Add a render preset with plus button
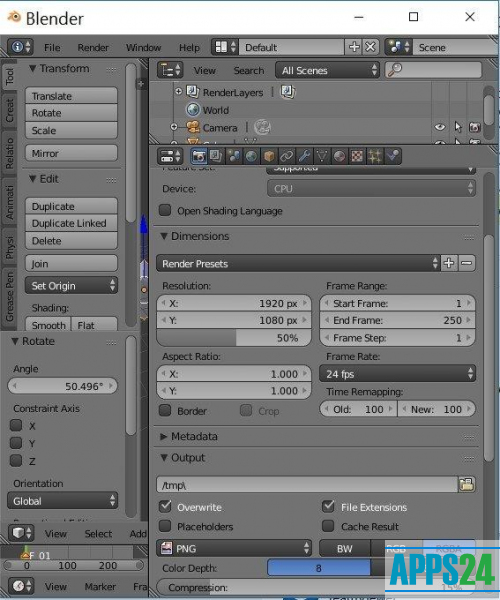This screenshot has width=500, height=600. (449, 263)
